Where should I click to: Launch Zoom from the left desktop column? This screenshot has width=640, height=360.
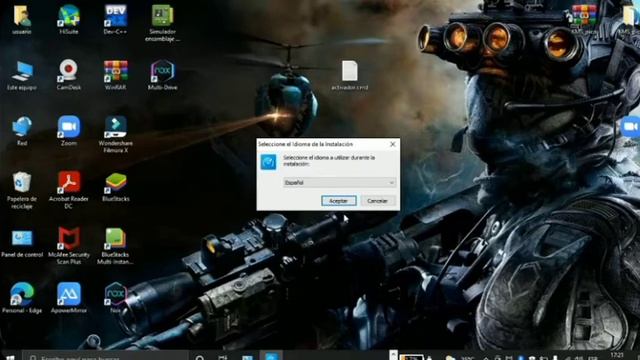pyautogui.click(x=69, y=131)
